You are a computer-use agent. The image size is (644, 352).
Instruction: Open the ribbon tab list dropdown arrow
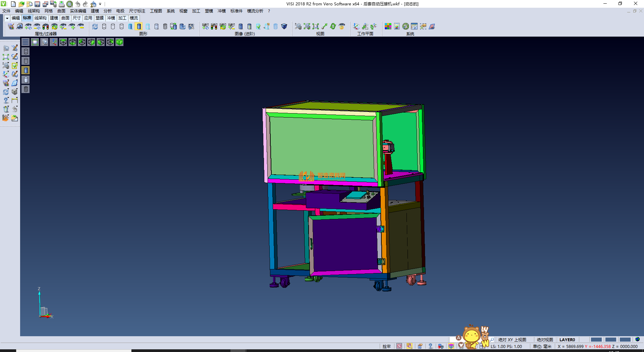point(7,18)
